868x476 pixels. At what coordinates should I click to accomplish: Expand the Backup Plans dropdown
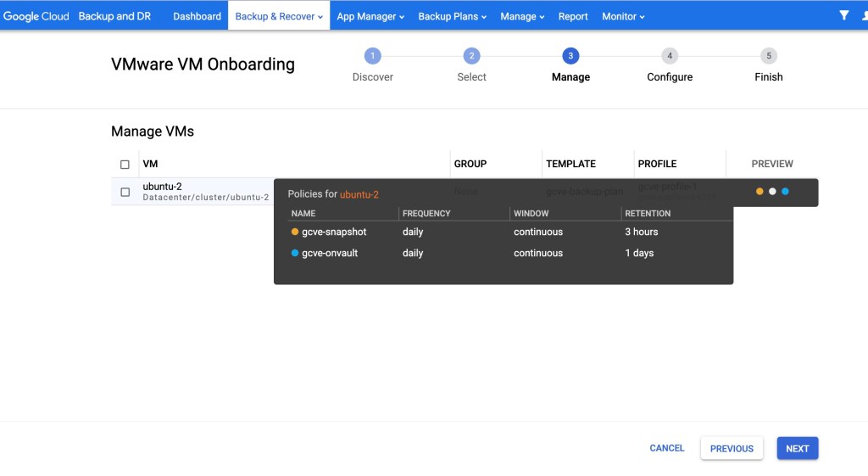click(x=453, y=16)
